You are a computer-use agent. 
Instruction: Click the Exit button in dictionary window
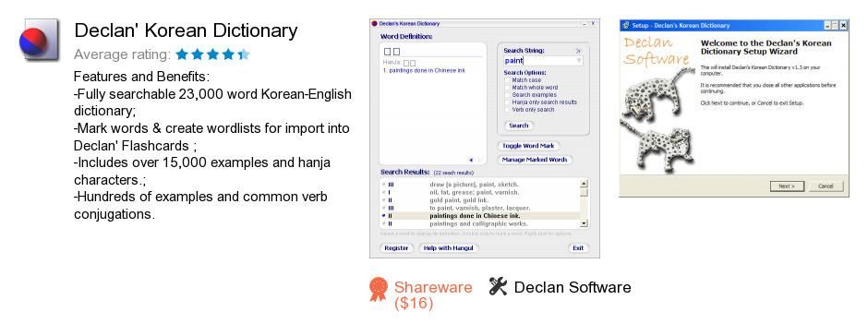coord(578,248)
